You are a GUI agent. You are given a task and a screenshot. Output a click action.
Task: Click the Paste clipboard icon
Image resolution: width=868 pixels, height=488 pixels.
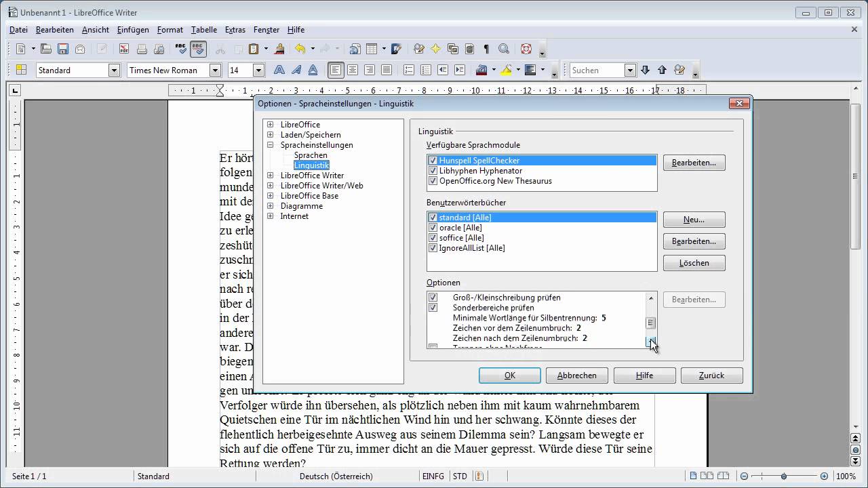(254, 49)
